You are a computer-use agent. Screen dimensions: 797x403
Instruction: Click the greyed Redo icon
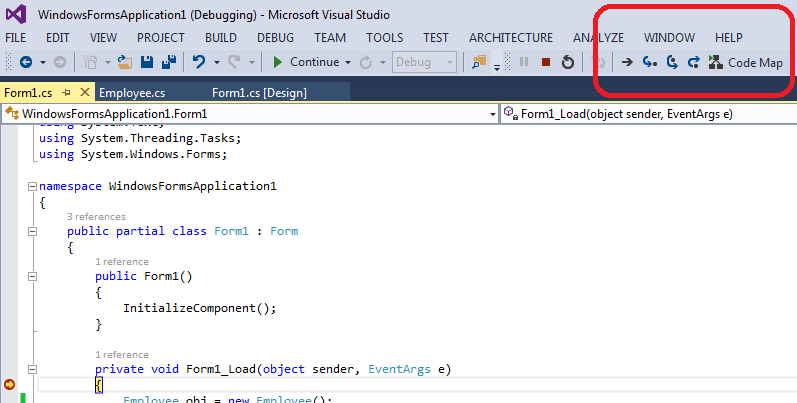pyautogui.click(x=234, y=62)
